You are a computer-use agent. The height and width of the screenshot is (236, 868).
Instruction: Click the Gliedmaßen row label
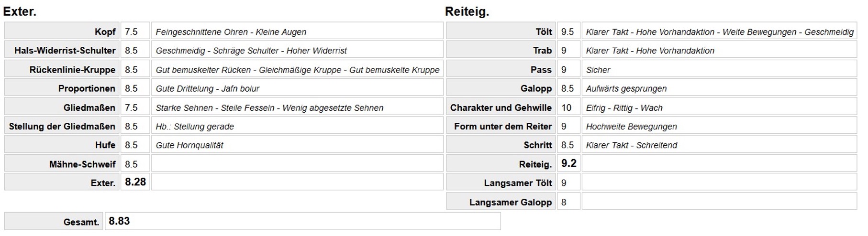[89, 107]
